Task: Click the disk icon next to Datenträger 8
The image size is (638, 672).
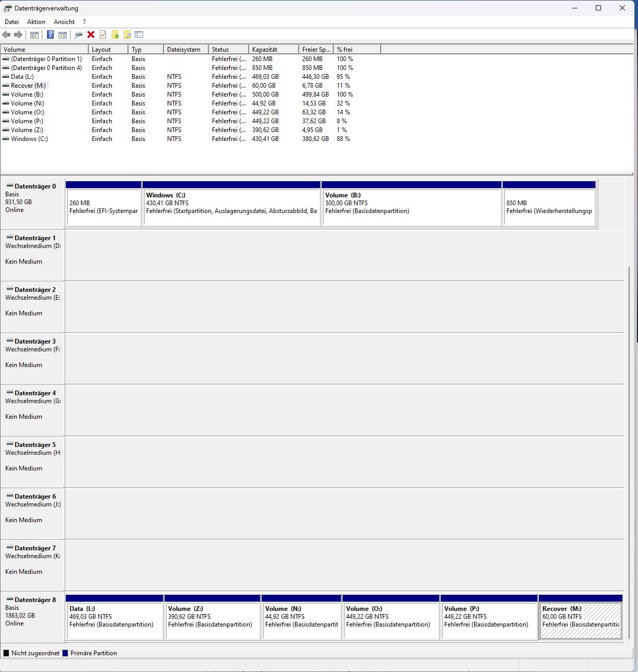Action: (x=9, y=599)
